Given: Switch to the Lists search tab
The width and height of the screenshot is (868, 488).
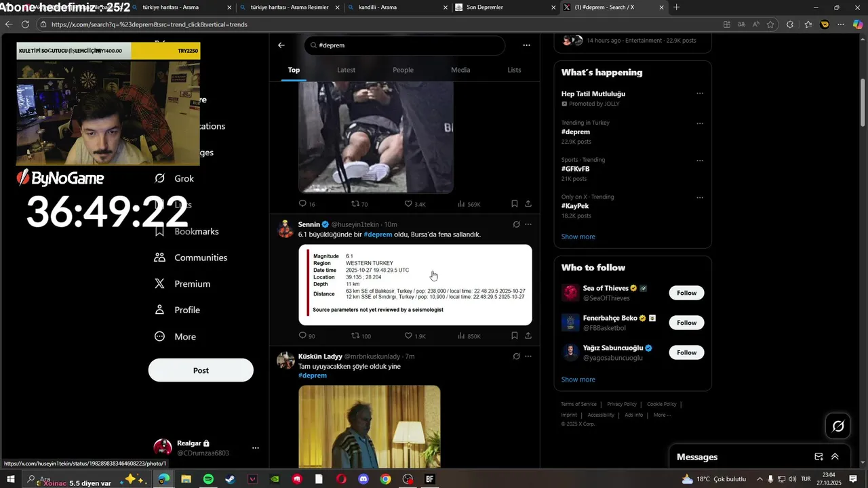Looking at the screenshot, I should pyautogui.click(x=514, y=70).
